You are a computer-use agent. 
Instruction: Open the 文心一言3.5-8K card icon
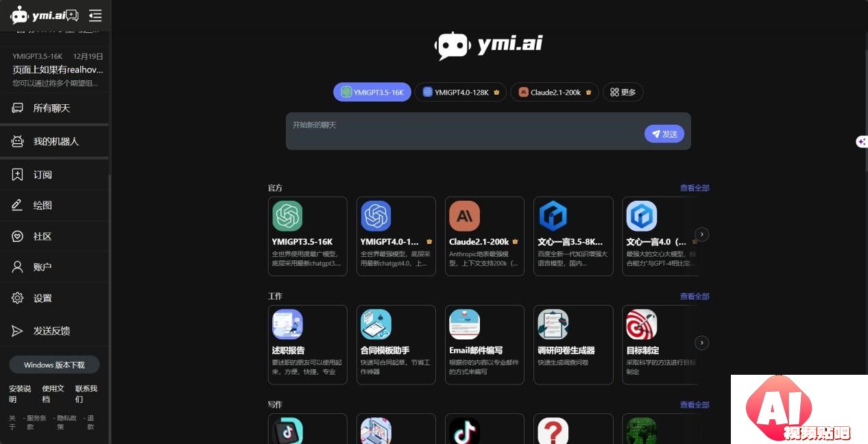[x=553, y=216]
